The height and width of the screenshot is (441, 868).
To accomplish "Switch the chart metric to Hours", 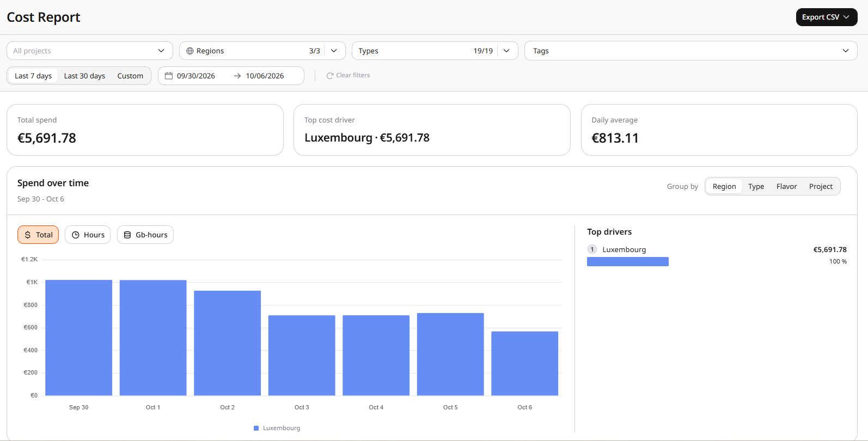I will coord(88,235).
